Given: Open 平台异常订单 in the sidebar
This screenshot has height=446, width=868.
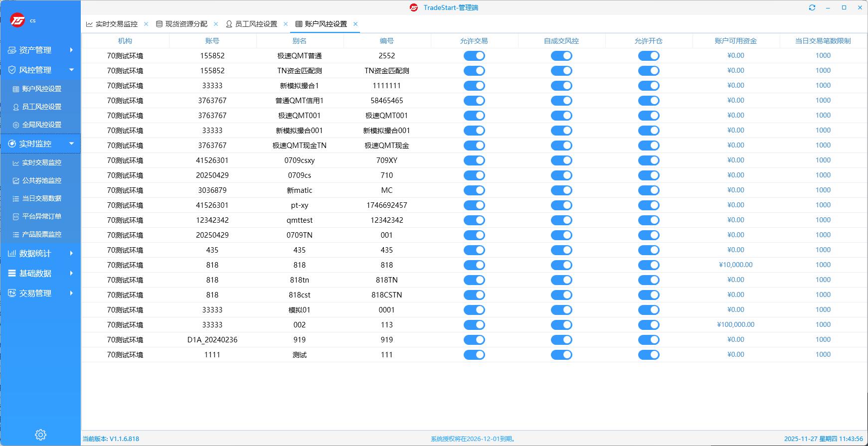Looking at the screenshot, I should point(41,216).
